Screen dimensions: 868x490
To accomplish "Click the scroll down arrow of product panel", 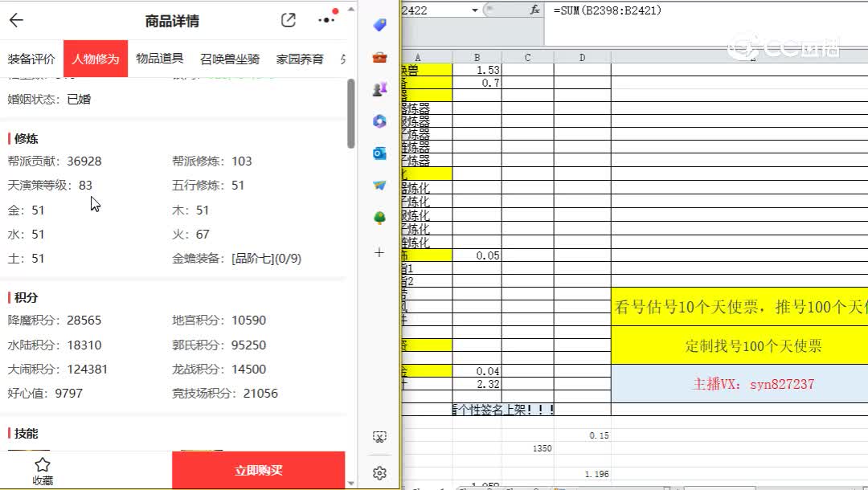I will (x=351, y=483).
